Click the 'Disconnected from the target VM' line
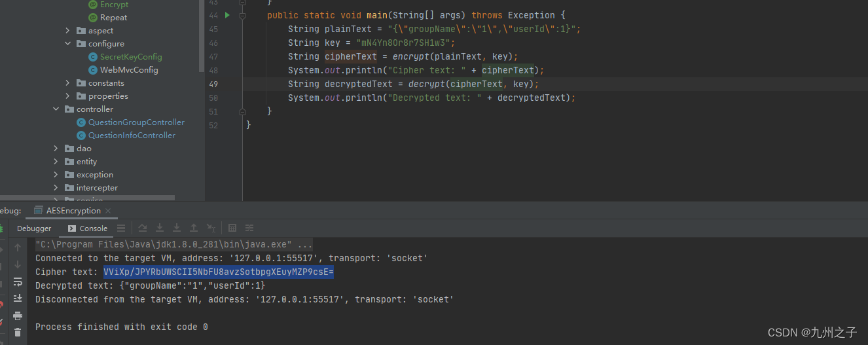The image size is (868, 345). 245,299
